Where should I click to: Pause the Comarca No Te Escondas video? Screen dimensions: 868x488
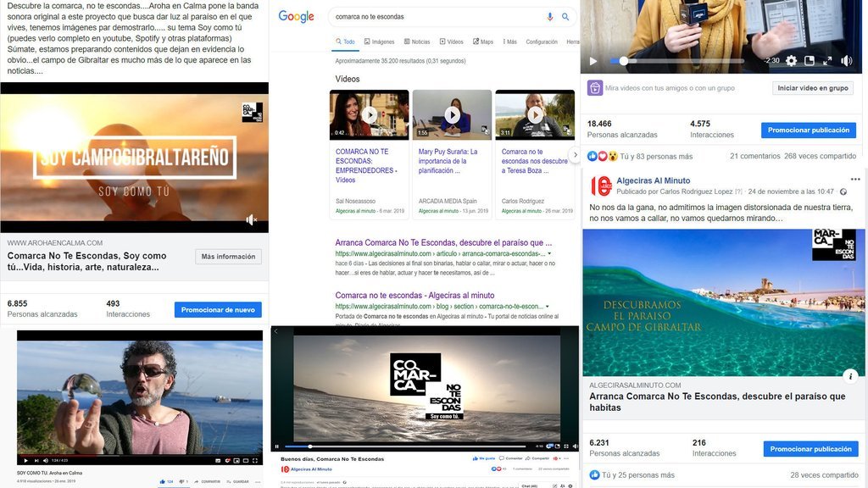(x=277, y=446)
